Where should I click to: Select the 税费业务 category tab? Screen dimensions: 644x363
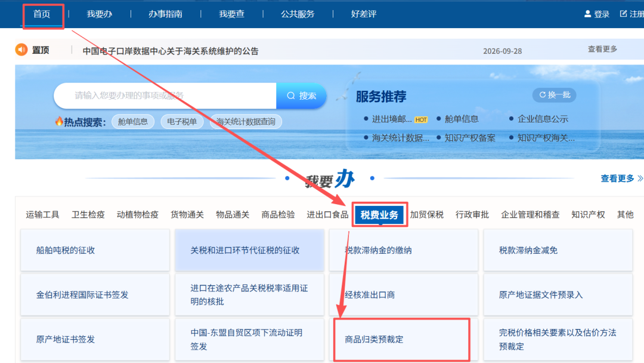[379, 214]
